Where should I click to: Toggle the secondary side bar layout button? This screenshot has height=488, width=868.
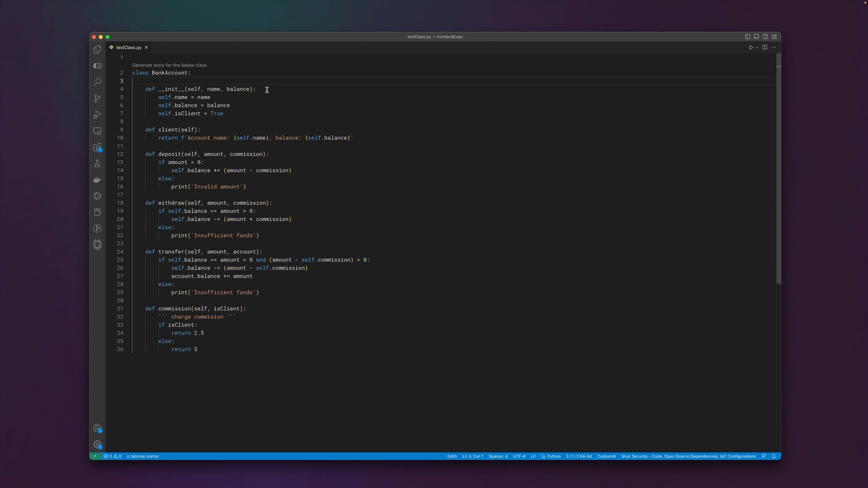(765, 37)
